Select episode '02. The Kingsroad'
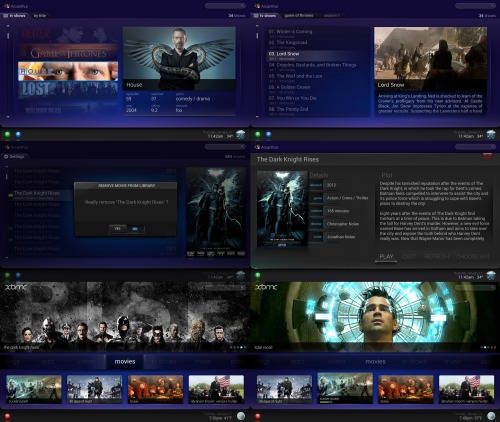The image size is (500, 422). (317, 44)
